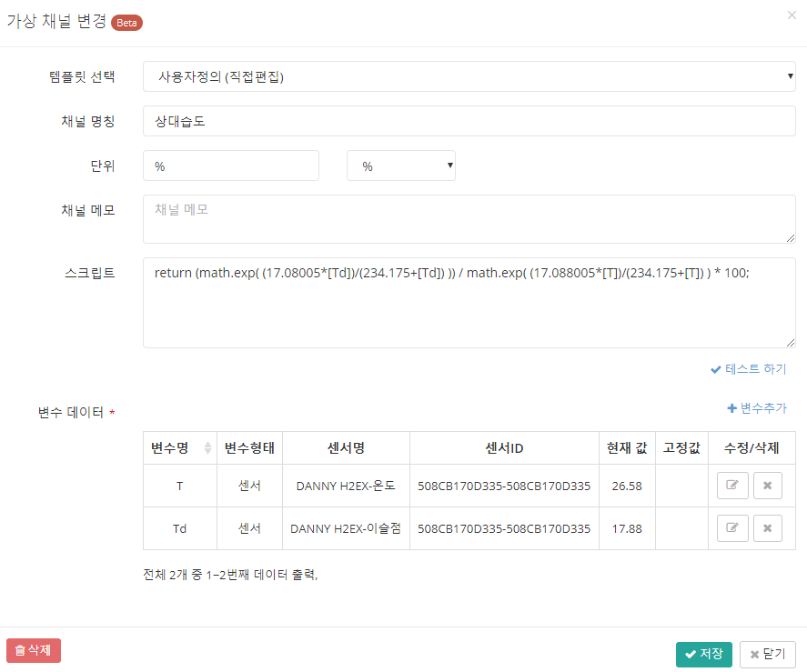Click the memo textarea resize handle
The height and width of the screenshot is (672, 807).
point(791,238)
